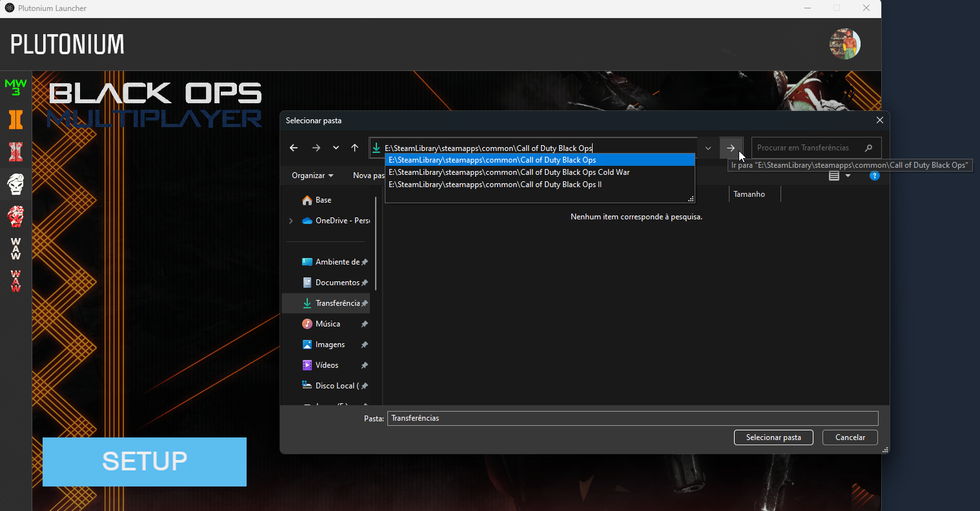Screen dimensions: 980x511
Task: Open the Organizar menu
Action: tap(312, 175)
